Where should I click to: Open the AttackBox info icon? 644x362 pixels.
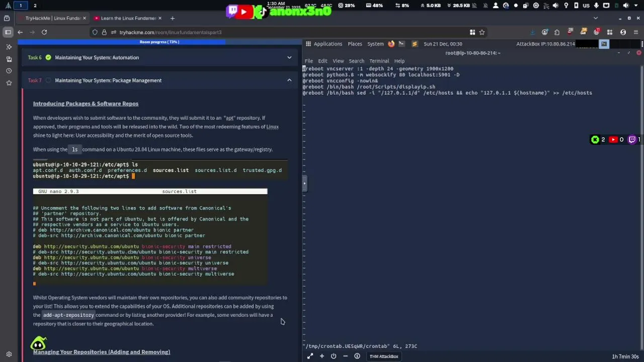[357, 356]
